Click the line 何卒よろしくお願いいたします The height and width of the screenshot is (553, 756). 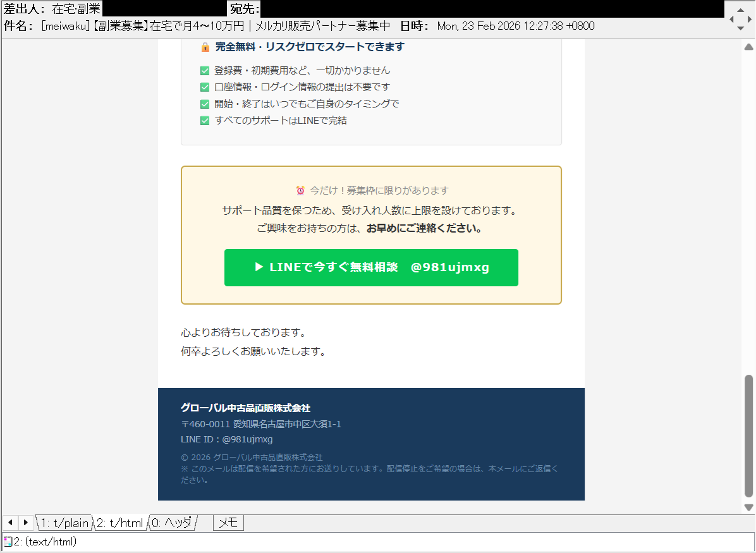tap(253, 351)
